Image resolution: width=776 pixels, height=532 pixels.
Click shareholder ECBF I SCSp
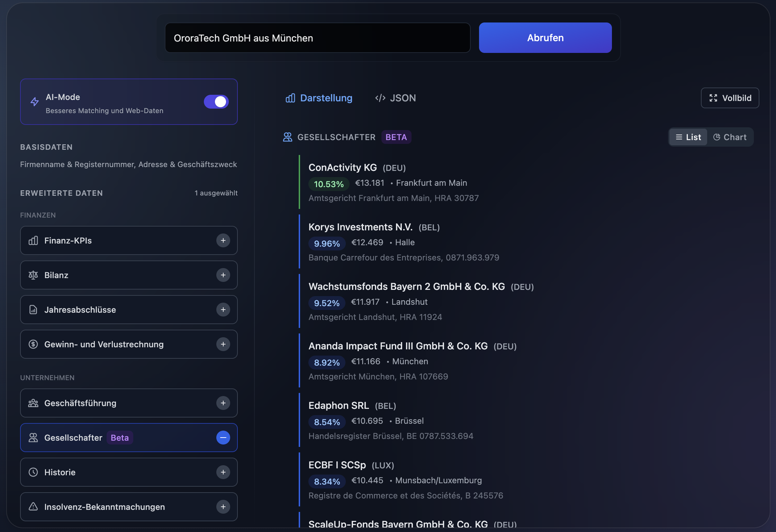(x=337, y=465)
